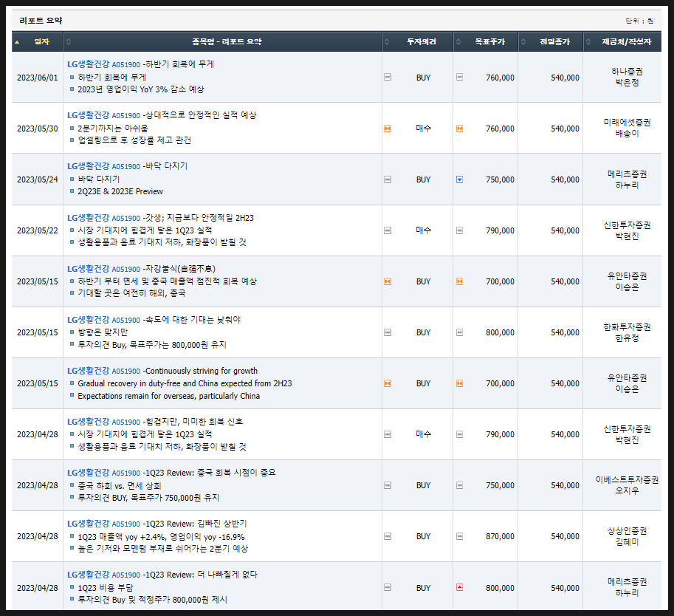Click the 매수 opinion in 미래에셋증권 row
674x616 pixels.
click(424, 129)
